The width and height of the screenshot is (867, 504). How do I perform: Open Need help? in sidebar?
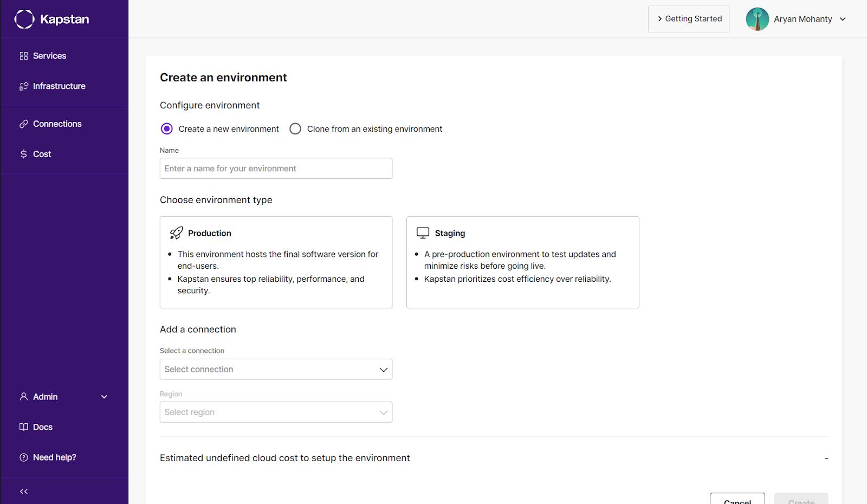click(55, 457)
